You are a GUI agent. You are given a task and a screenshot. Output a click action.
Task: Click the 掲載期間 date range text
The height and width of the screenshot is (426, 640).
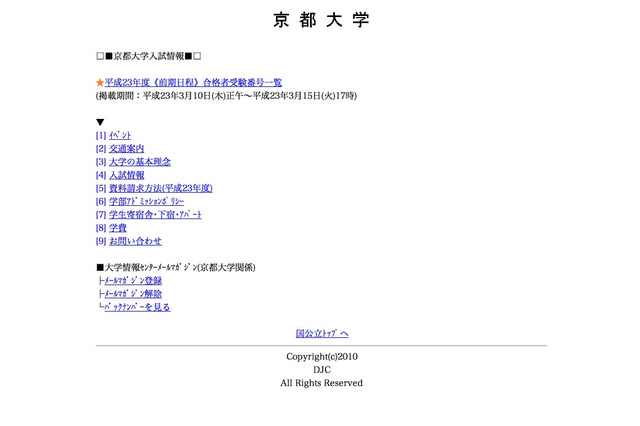(x=227, y=96)
